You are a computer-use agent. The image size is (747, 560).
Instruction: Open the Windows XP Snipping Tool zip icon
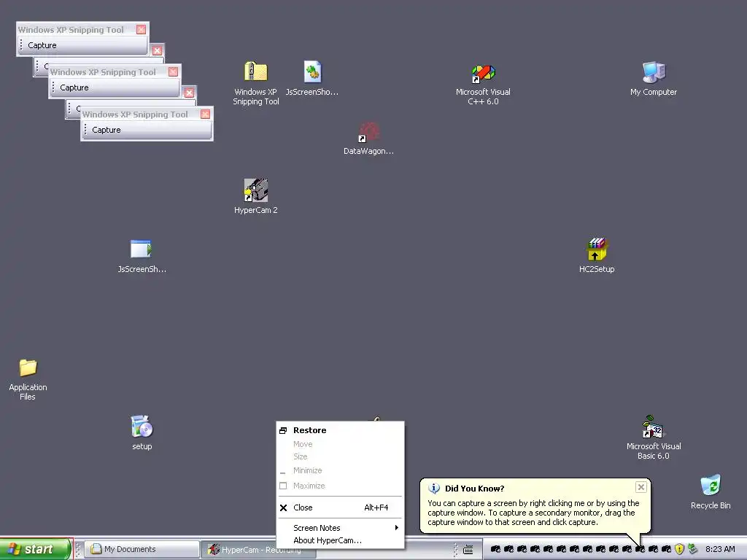[x=256, y=72]
